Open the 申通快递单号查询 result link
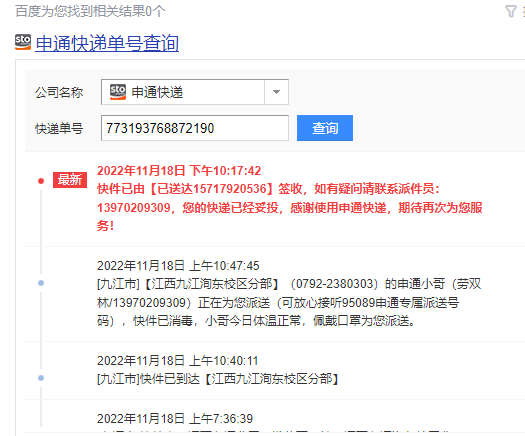The width and height of the screenshot is (525, 436). pos(107,44)
